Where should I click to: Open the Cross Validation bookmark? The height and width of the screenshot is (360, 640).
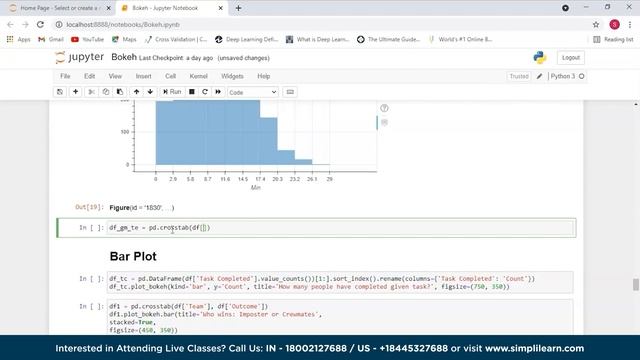176,39
